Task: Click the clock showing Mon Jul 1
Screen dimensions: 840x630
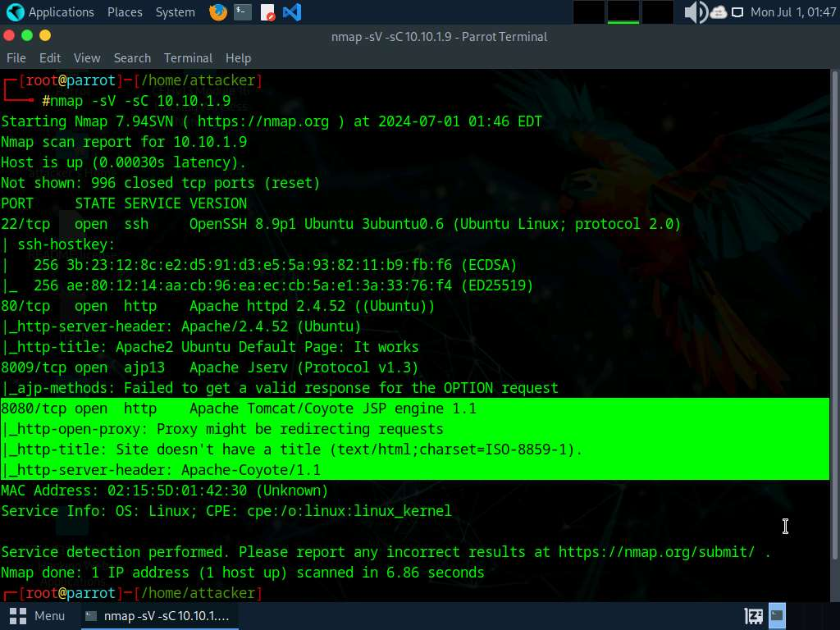Action: pyautogui.click(x=792, y=12)
